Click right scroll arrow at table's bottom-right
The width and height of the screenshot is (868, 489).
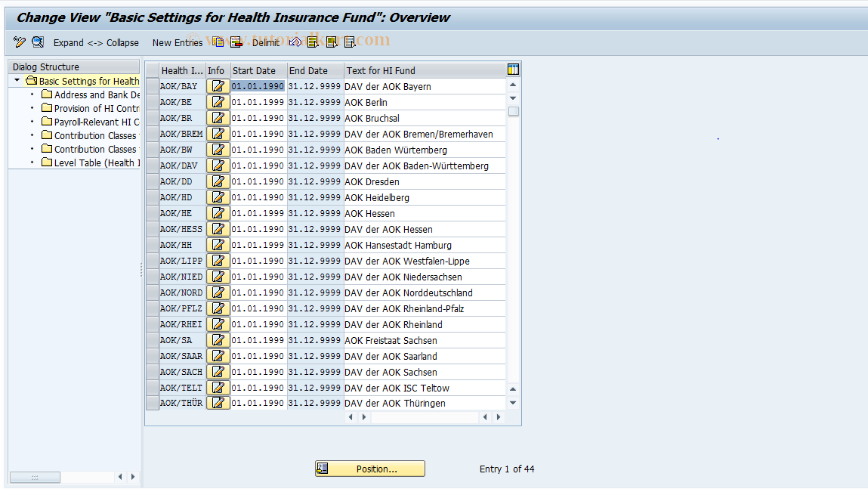tap(499, 417)
